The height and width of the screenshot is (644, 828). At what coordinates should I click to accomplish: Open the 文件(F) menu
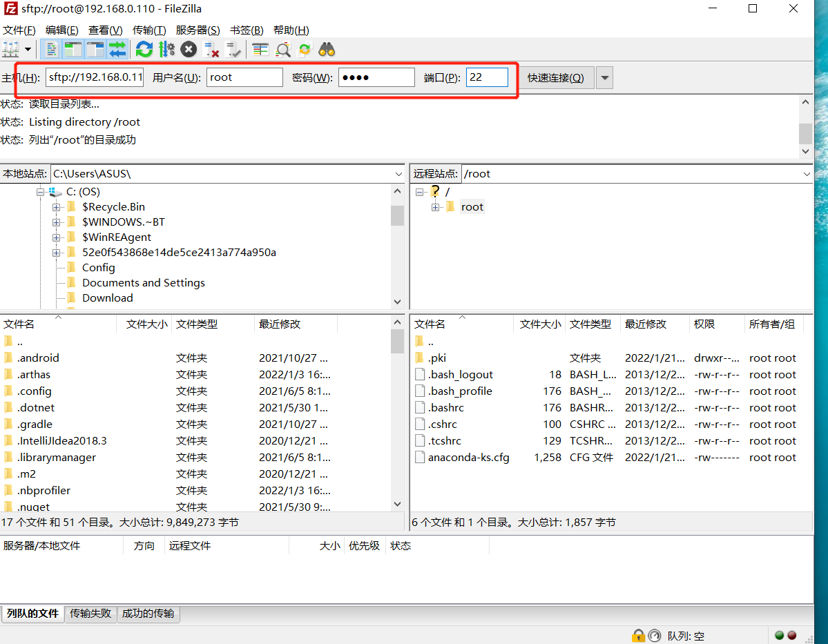pyautogui.click(x=19, y=30)
